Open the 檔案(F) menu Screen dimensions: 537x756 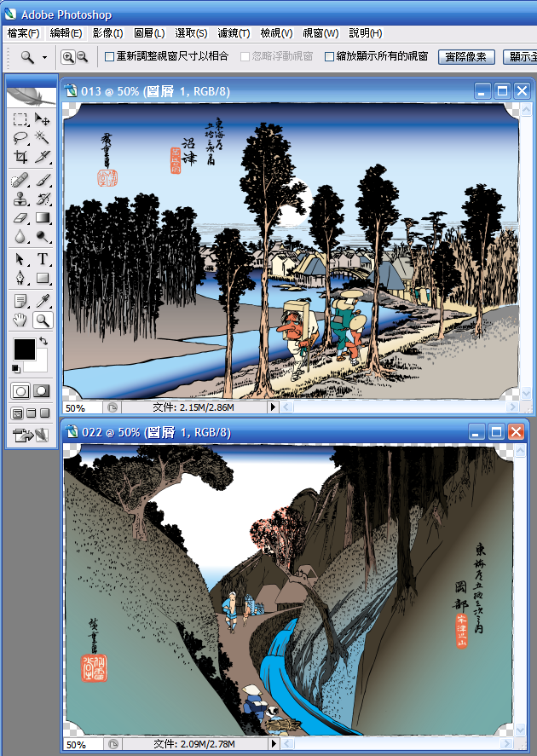tap(23, 33)
